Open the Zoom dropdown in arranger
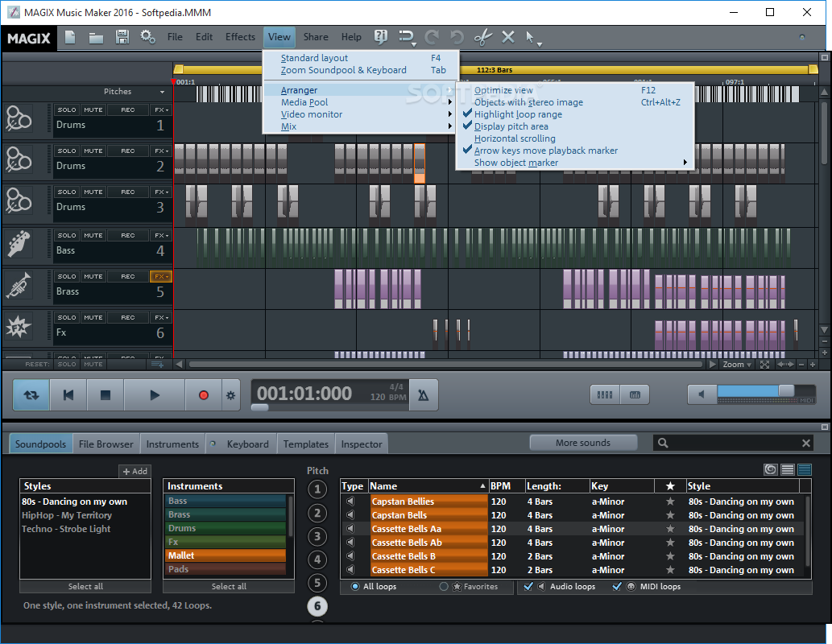Screen dimensions: 832x644 click(736, 365)
